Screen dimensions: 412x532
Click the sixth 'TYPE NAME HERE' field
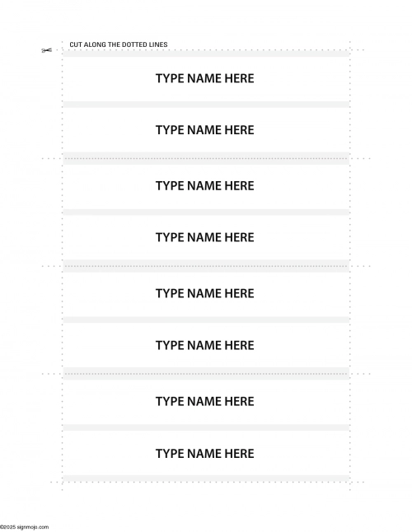pyautogui.click(x=206, y=345)
